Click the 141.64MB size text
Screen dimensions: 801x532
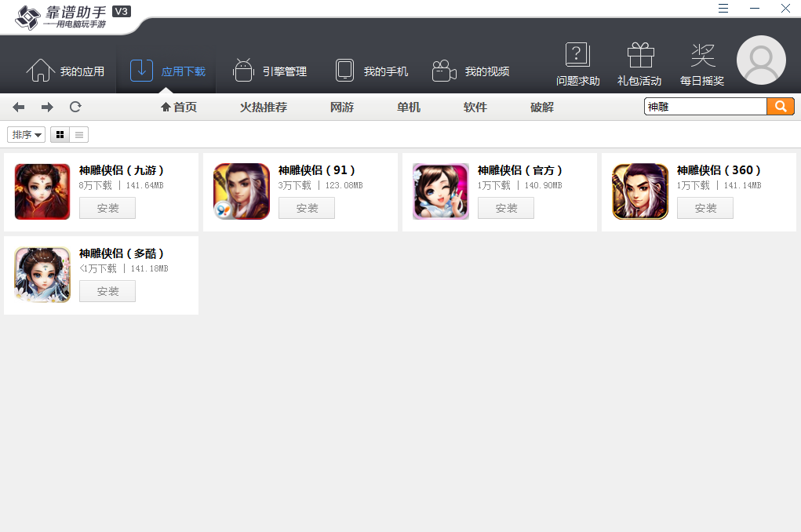click(145, 185)
